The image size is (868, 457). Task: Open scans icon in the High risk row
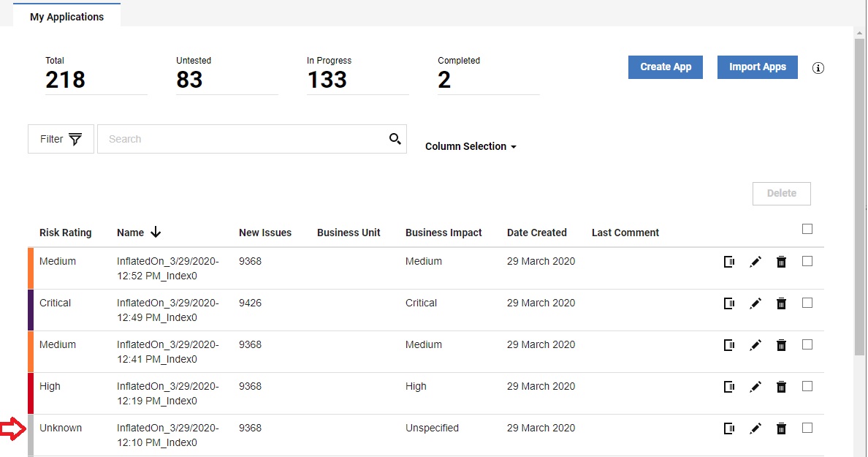(728, 387)
